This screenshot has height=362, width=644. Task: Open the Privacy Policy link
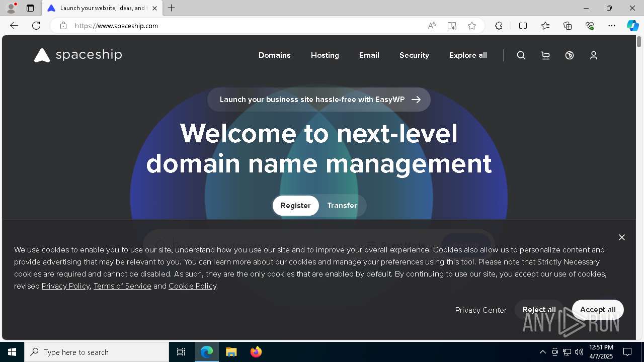click(x=65, y=286)
